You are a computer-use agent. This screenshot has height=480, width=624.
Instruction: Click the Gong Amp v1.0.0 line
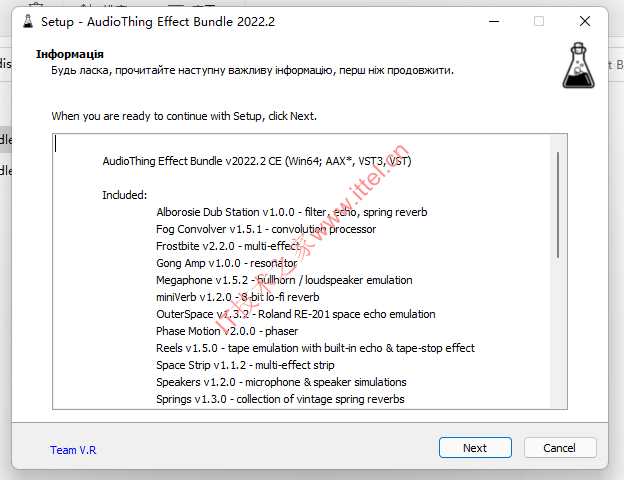[x=226, y=263]
